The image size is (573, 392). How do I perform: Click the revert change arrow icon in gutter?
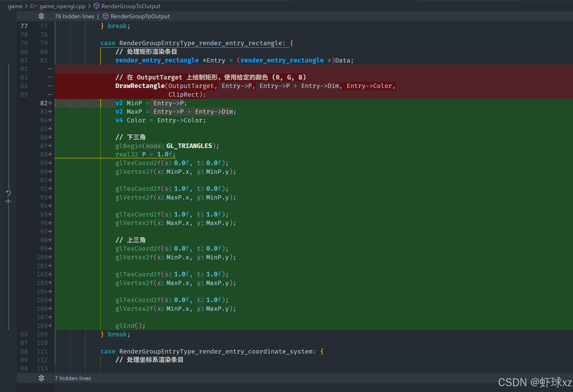pos(8,193)
